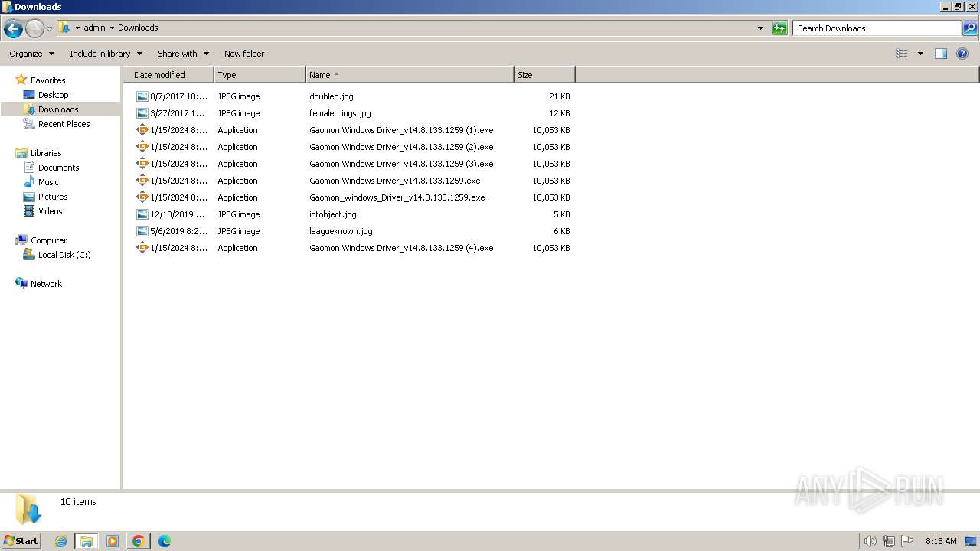Open the Organize menu
Viewport: 980px width, 551px height.
(32, 54)
